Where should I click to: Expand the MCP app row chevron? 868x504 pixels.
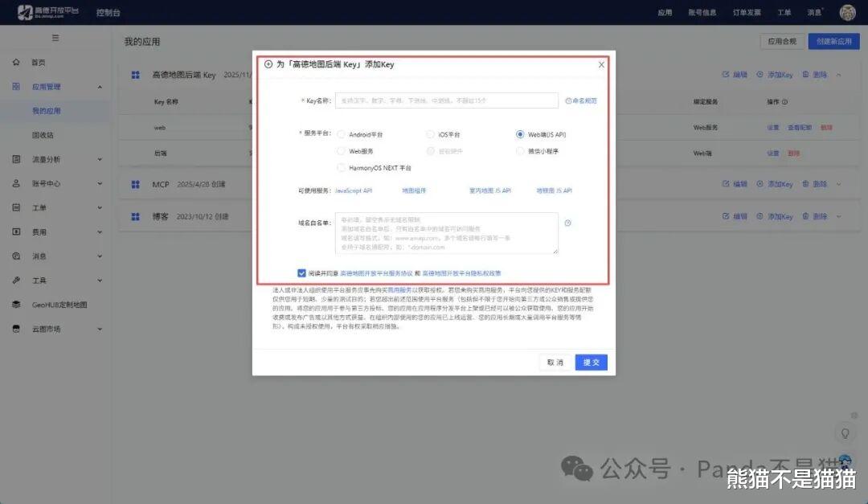[839, 184]
